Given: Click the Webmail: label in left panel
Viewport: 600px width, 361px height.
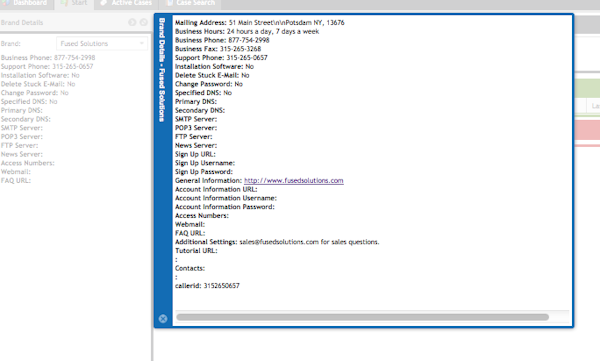Looking at the screenshot, I should coord(15,172).
